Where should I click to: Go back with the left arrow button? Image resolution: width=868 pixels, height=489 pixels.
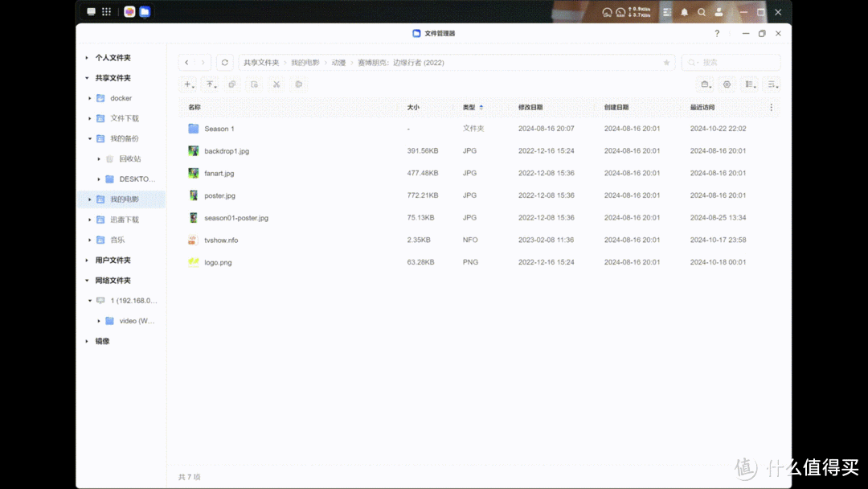click(186, 63)
